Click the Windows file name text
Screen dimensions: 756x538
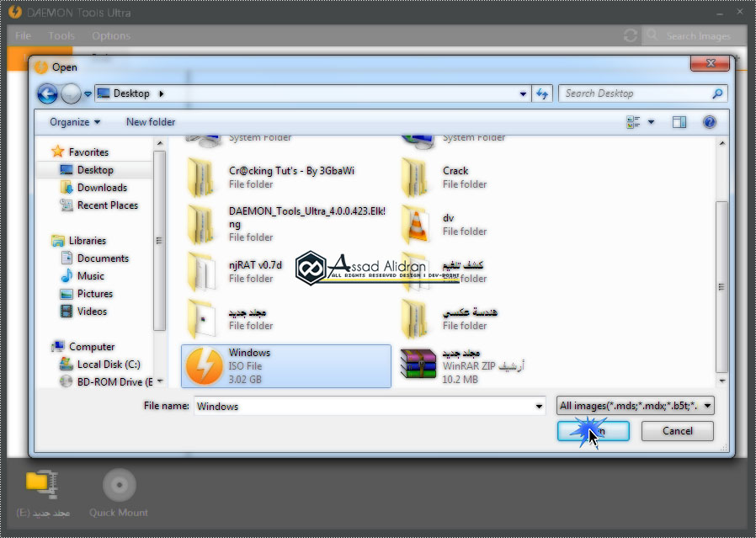(250, 353)
